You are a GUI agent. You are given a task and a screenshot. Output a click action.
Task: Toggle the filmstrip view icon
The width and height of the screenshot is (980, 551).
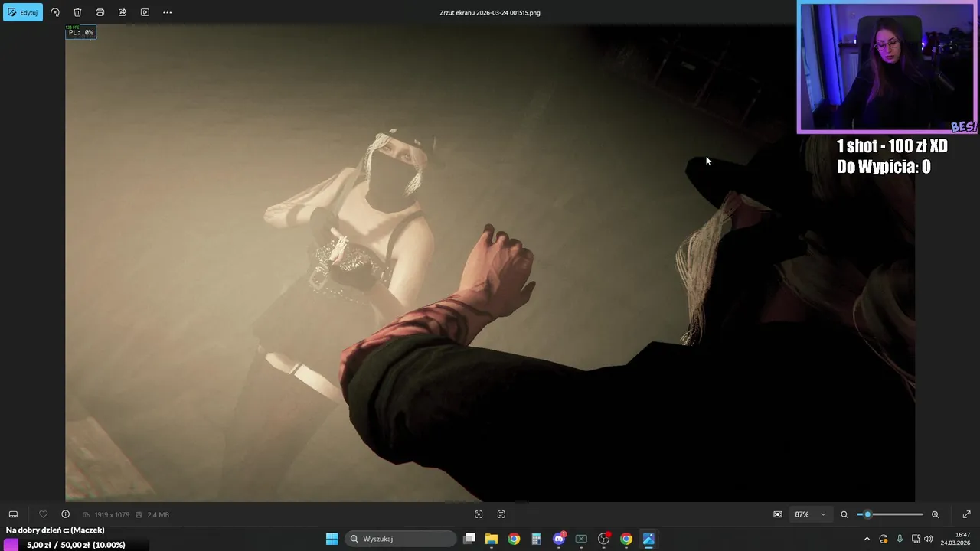click(13, 514)
